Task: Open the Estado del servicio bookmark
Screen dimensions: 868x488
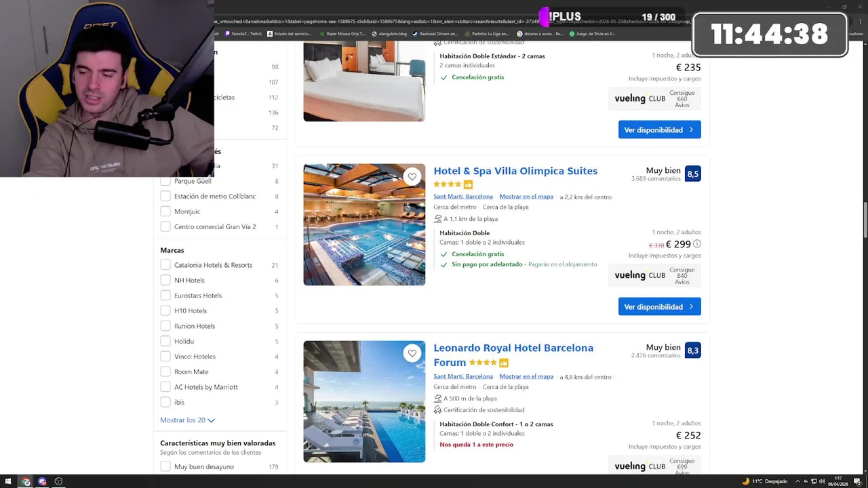Action: click(290, 33)
